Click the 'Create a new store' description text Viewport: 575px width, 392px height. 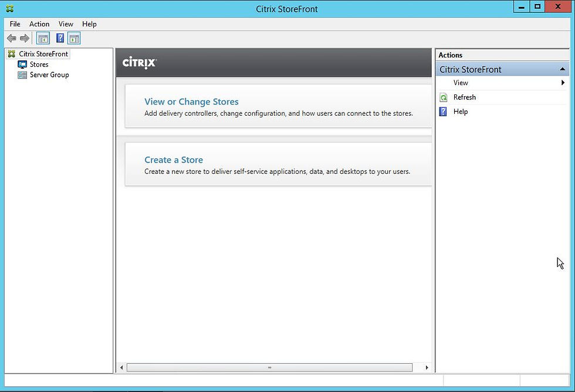(277, 171)
